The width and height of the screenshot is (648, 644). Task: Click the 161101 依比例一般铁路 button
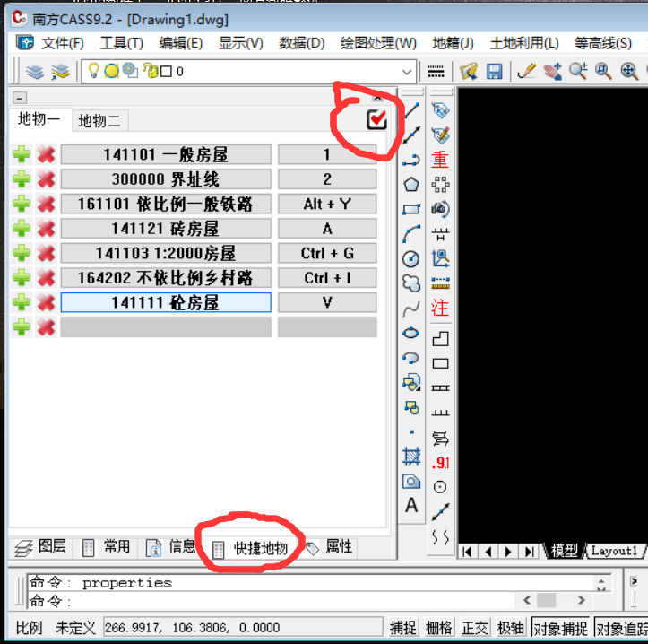pyautogui.click(x=166, y=204)
